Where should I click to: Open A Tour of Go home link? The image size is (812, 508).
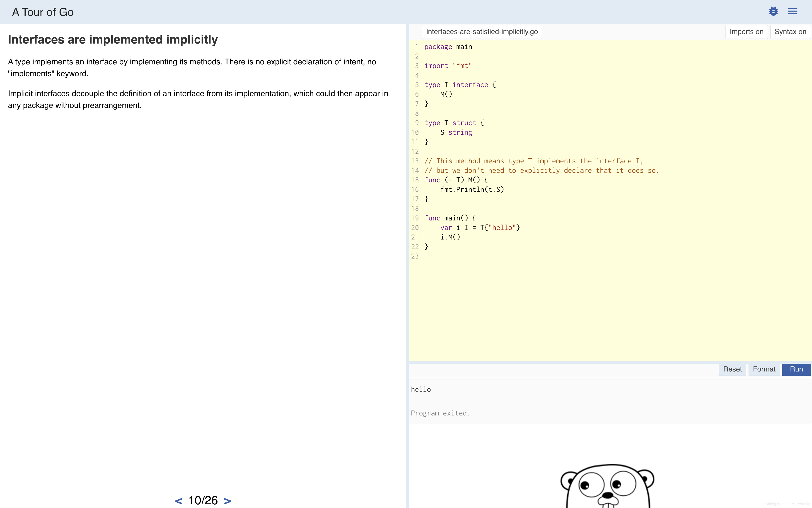point(43,12)
